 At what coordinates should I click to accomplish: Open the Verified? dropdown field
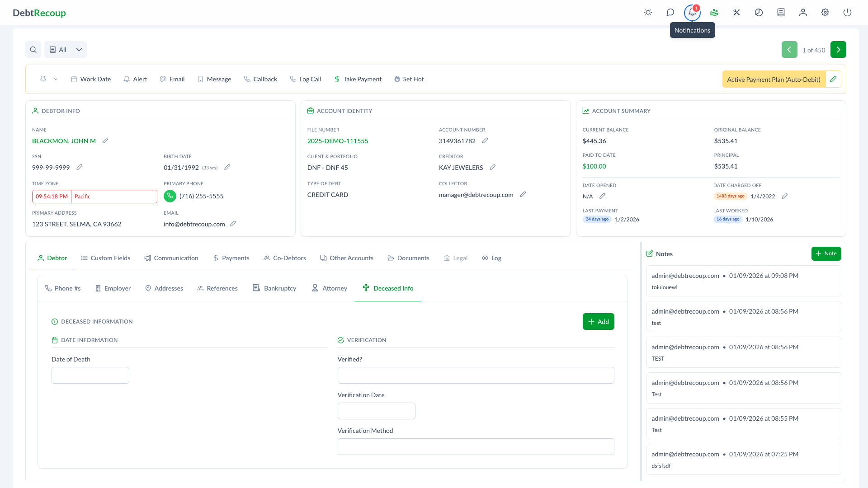(476, 375)
